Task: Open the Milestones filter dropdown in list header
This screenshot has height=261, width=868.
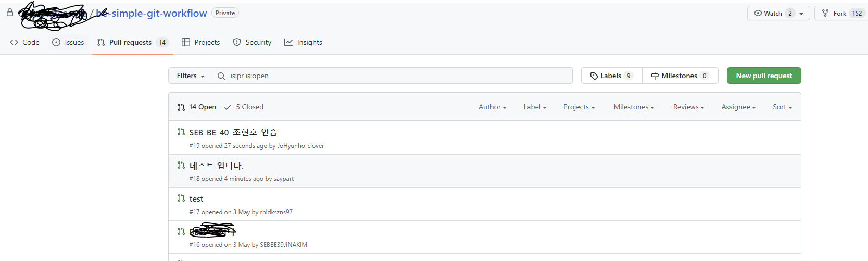Action: click(634, 107)
